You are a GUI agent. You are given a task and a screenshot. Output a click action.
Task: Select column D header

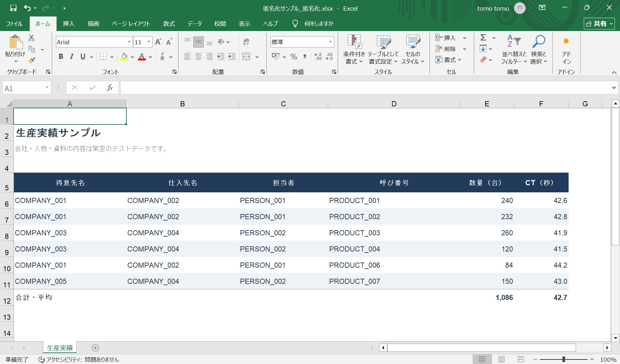(394, 104)
